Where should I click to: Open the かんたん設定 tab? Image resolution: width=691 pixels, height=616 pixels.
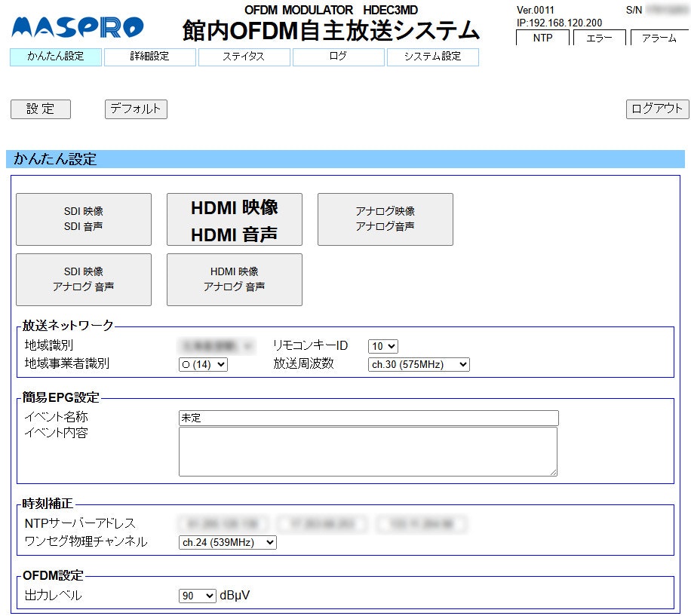click(x=56, y=57)
